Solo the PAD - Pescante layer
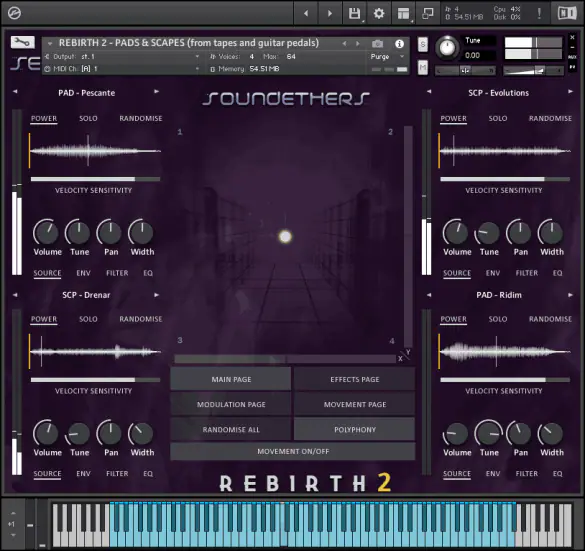This screenshot has height=551, width=585. tap(88, 119)
